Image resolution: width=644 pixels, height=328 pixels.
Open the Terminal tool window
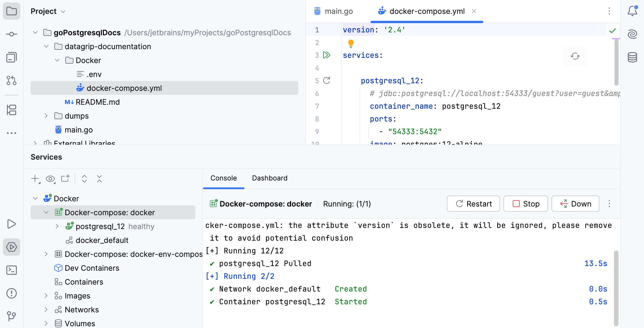tap(12, 270)
